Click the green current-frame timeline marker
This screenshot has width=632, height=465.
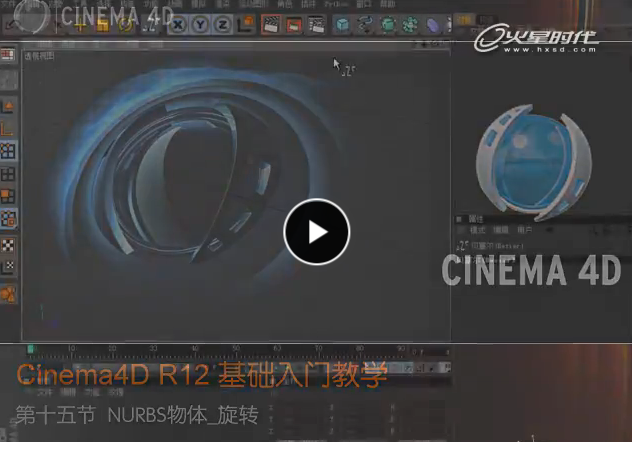pos(30,350)
